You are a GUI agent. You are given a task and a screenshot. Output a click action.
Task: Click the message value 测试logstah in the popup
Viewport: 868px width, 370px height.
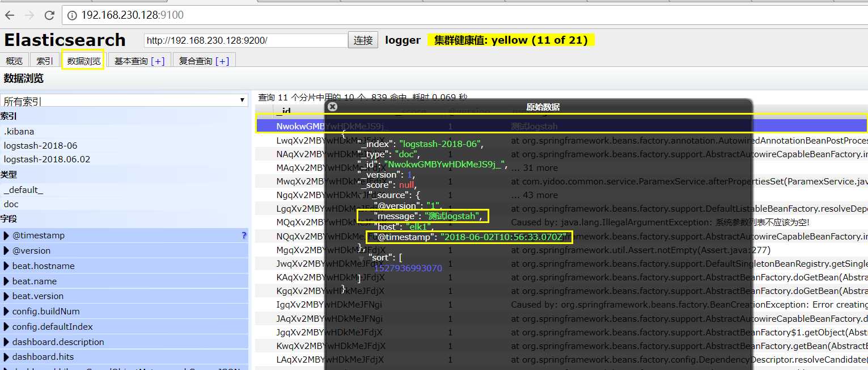coord(453,216)
